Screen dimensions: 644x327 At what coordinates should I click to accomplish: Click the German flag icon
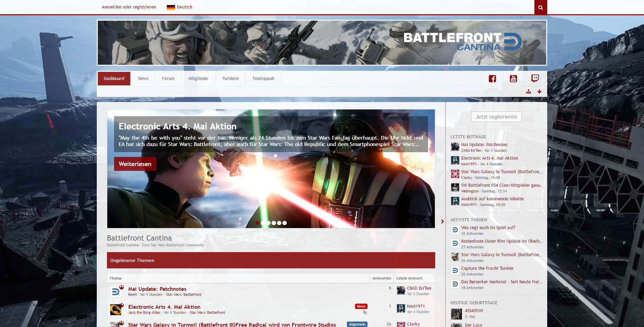pos(171,7)
